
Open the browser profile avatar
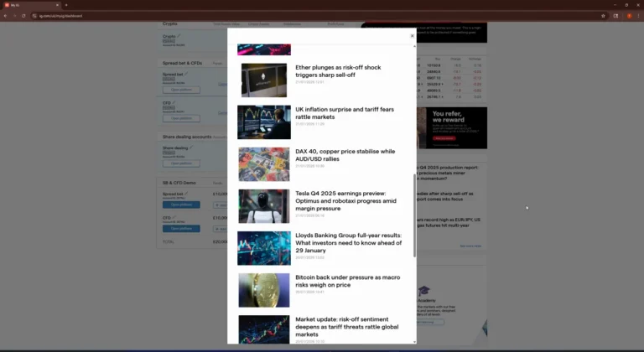point(629,16)
